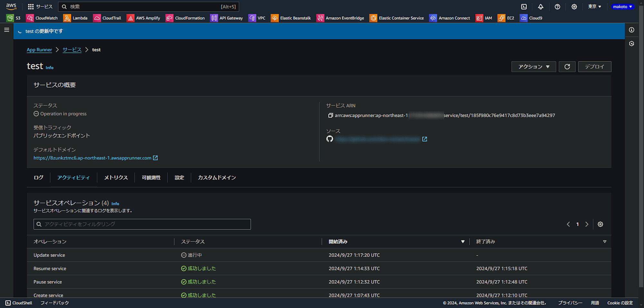Select the アクティビティ tab

click(73, 178)
